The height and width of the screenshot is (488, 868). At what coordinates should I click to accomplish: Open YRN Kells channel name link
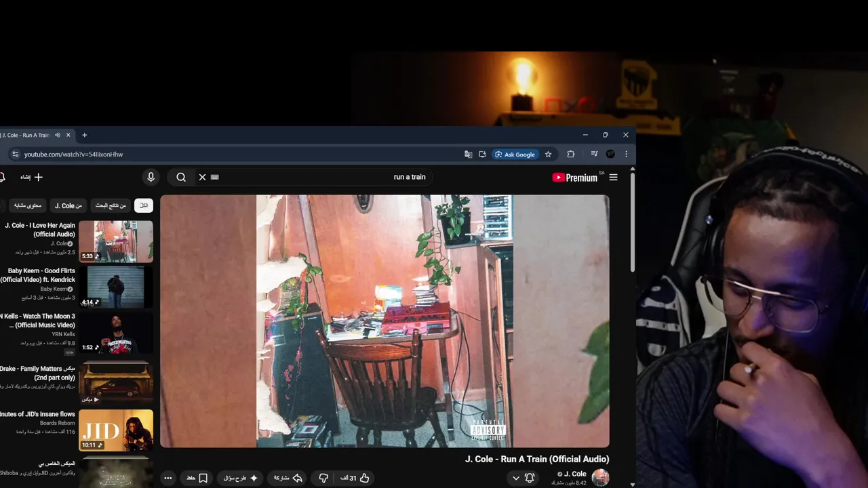[x=64, y=334]
